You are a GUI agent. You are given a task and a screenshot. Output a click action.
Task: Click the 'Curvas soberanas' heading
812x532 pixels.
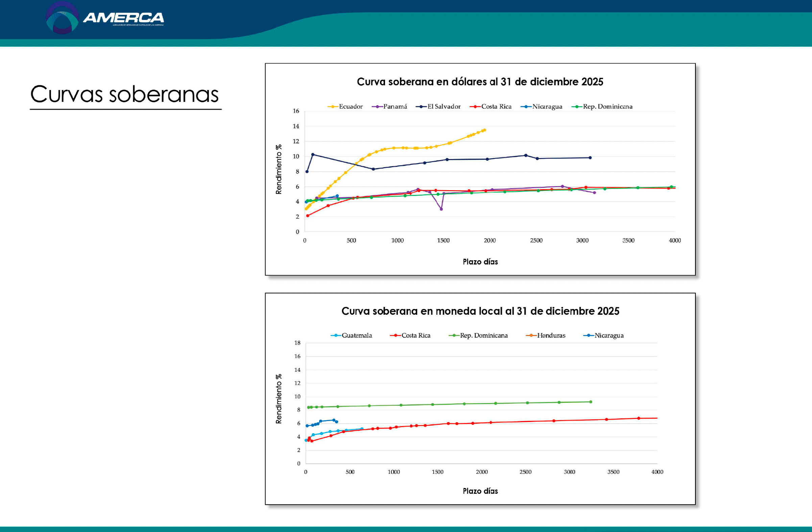(124, 94)
